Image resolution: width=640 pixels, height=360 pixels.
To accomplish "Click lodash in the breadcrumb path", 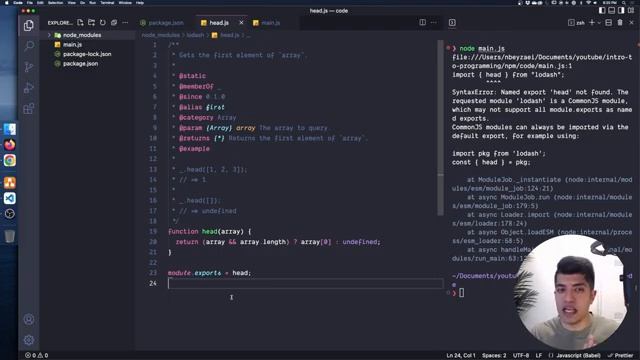I will click(195, 36).
